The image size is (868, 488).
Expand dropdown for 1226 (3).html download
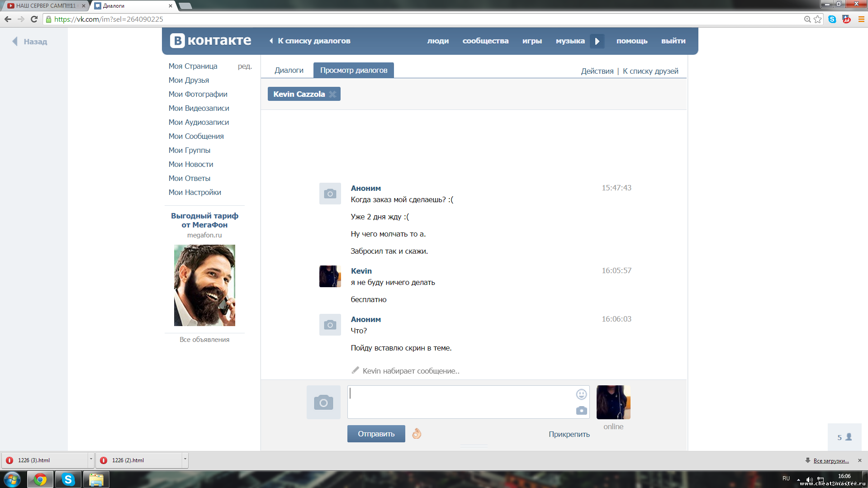pos(91,460)
